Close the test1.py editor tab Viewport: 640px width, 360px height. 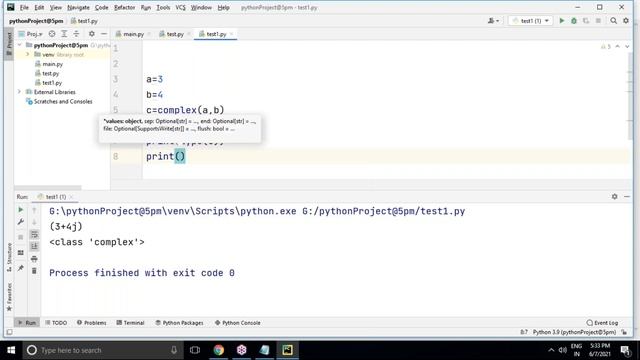pos(231,34)
